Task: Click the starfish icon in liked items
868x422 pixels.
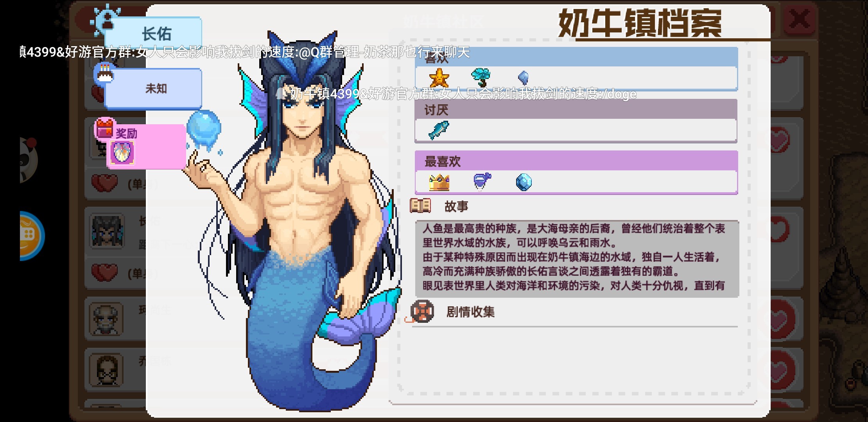Action: point(439,77)
